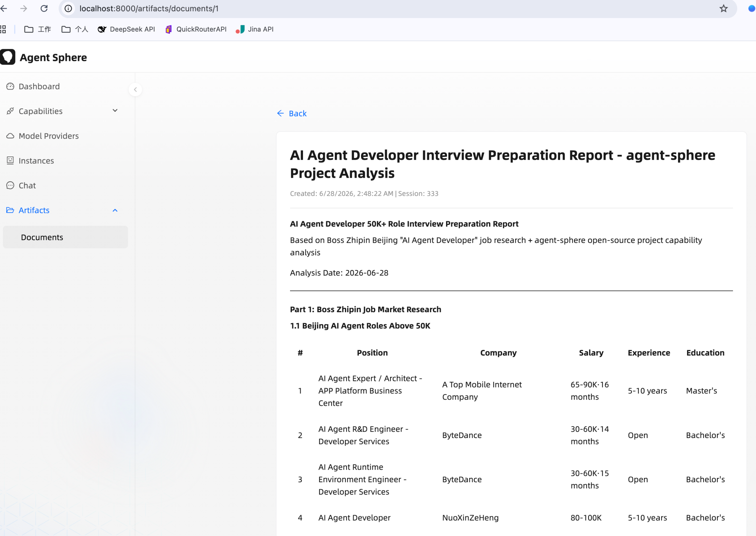This screenshot has width=756, height=536.
Task: Click the Agent Sphere title text
Action: (x=53, y=57)
